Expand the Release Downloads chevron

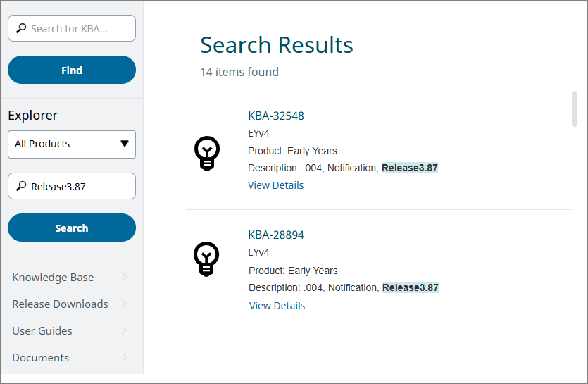(125, 304)
